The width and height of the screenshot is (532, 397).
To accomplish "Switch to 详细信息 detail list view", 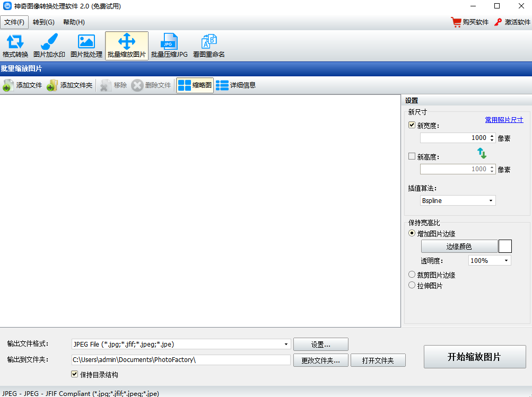I will pyautogui.click(x=236, y=85).
